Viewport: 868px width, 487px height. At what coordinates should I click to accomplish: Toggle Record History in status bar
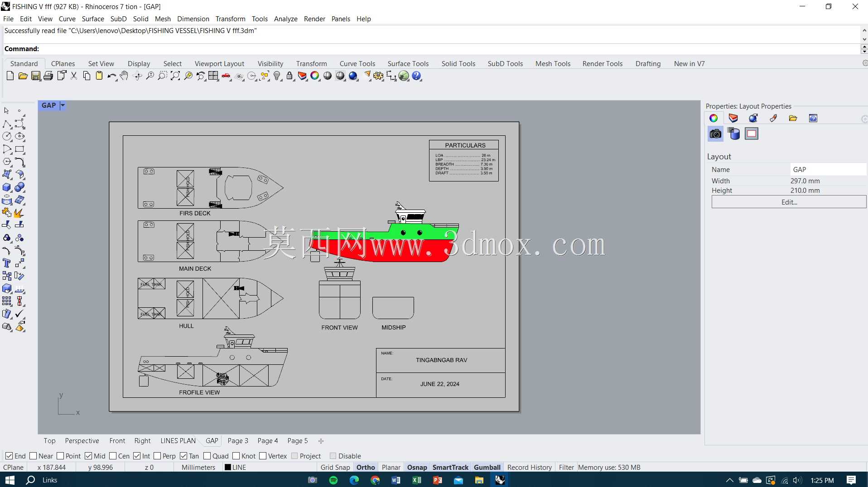(x=530, y=468)
